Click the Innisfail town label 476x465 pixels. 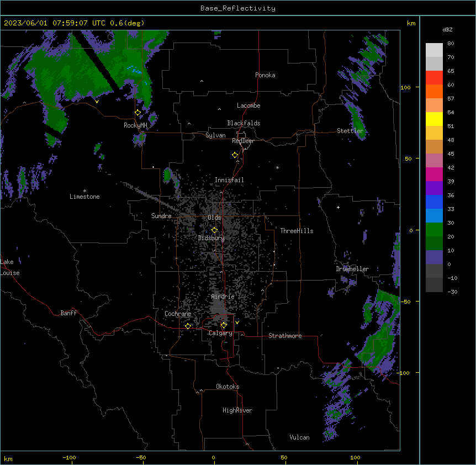(x=229, y=180)
